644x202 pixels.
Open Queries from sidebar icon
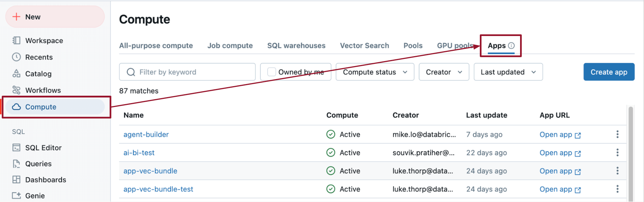pos(16,164)
